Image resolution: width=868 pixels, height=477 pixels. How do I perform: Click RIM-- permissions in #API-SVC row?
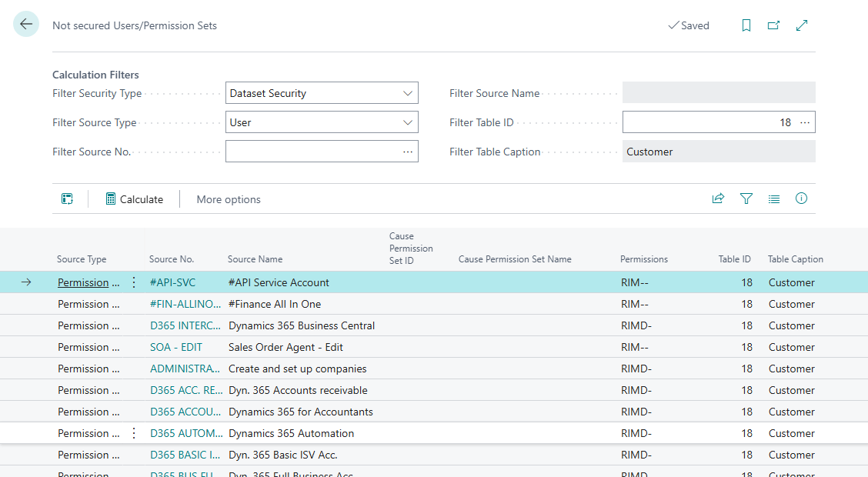point(634,282)
